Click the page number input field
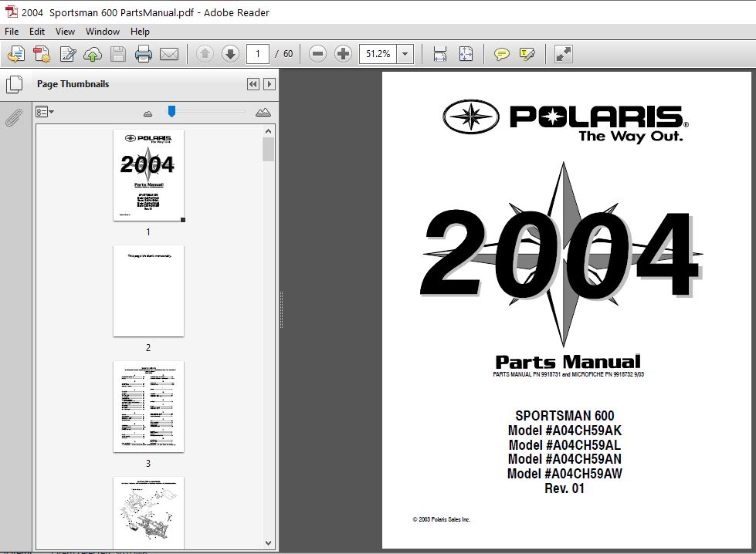Screen dimensions: 756x554 [x=257, y=54]
